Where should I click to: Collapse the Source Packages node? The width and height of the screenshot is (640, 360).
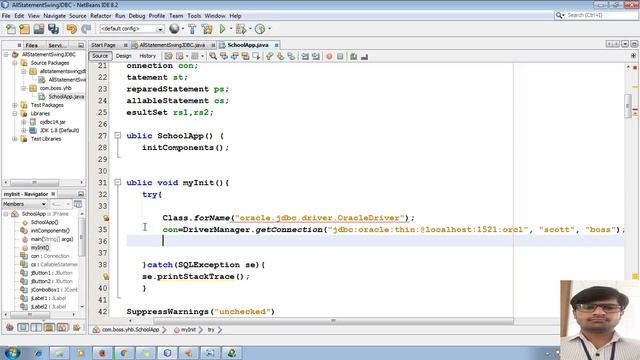coord(15,63)
